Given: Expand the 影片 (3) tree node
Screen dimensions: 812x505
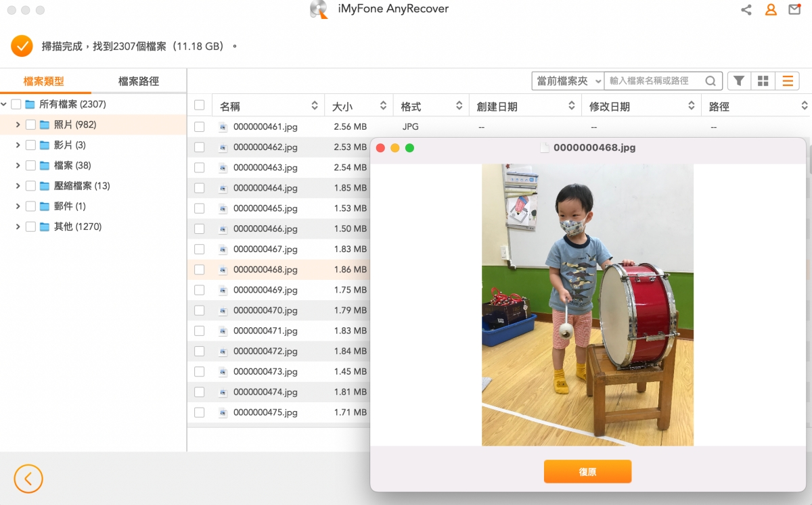Looking at the screenshot, I should [18, 145].
